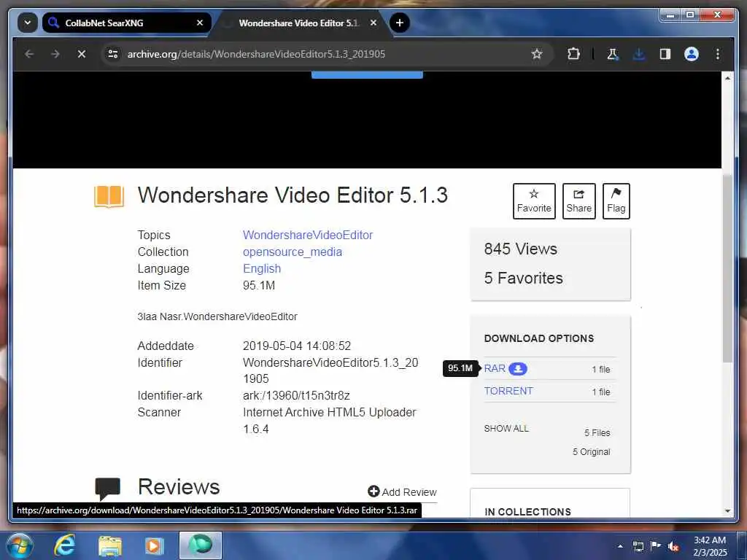
Task: Bookmark this page with the star
Action: tap(537, 54)
